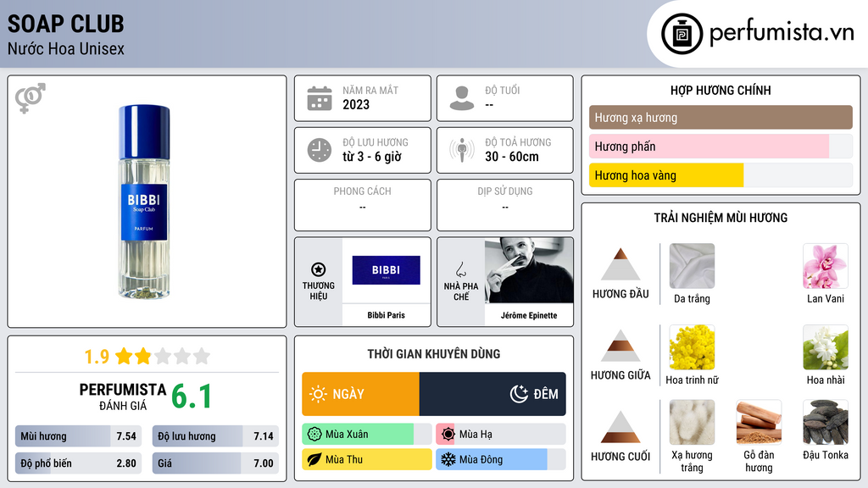Click the Trải nghiệm mùi hương heading
This screenshot has width=868, height=488.
[721, 218]
